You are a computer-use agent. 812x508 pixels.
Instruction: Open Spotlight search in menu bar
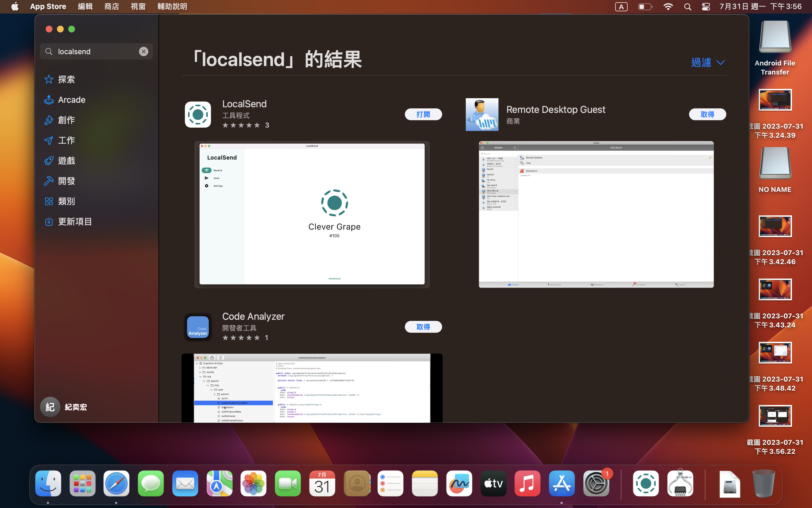[687, 7]
